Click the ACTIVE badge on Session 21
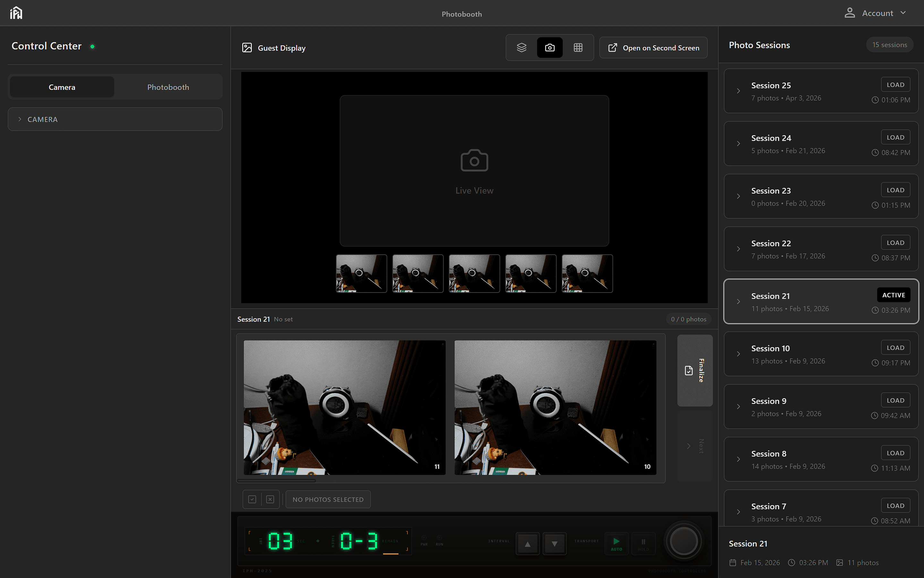924x578 pixels. click(x=894, y=295)
